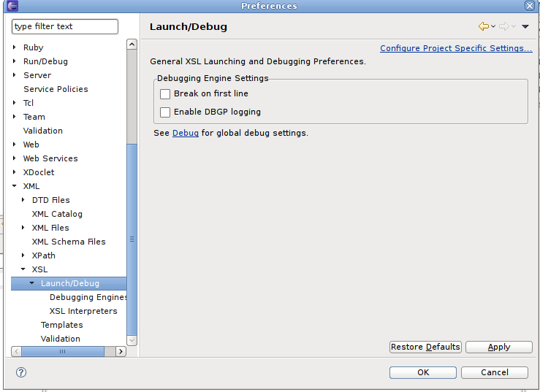
Task: Enable Break on first line
Action: point(165,94)
